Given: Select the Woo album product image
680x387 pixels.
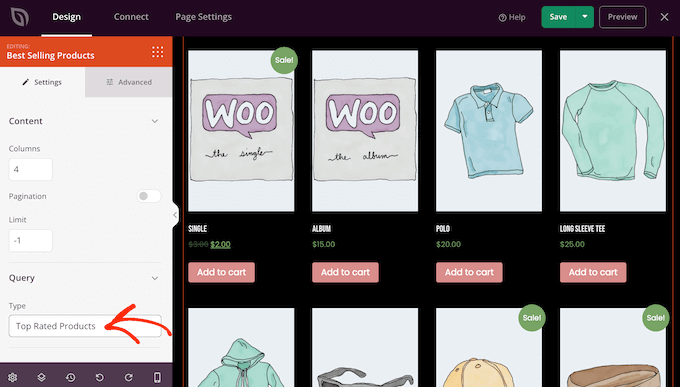Looking at the screenshot, I should pyautogui.click(x=365, y=131).
